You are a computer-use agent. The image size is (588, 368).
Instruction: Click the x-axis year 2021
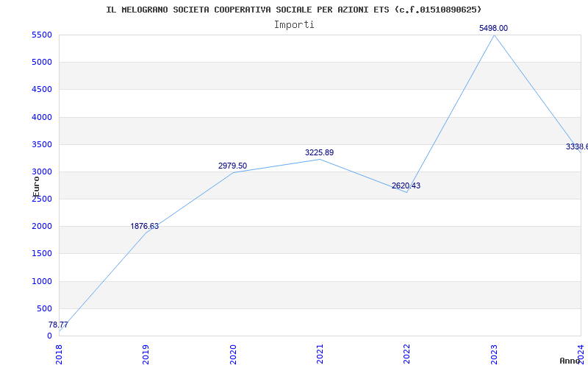[x=320, y=355]
